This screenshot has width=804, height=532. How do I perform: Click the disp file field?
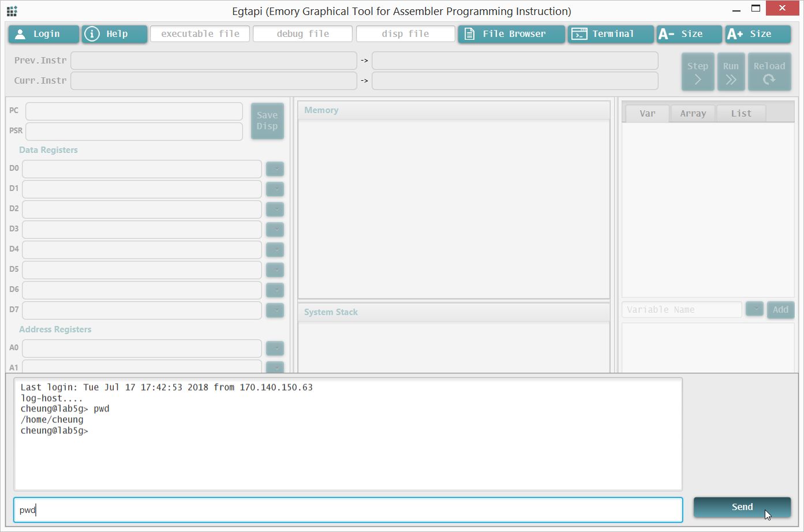tap(405, 34)
